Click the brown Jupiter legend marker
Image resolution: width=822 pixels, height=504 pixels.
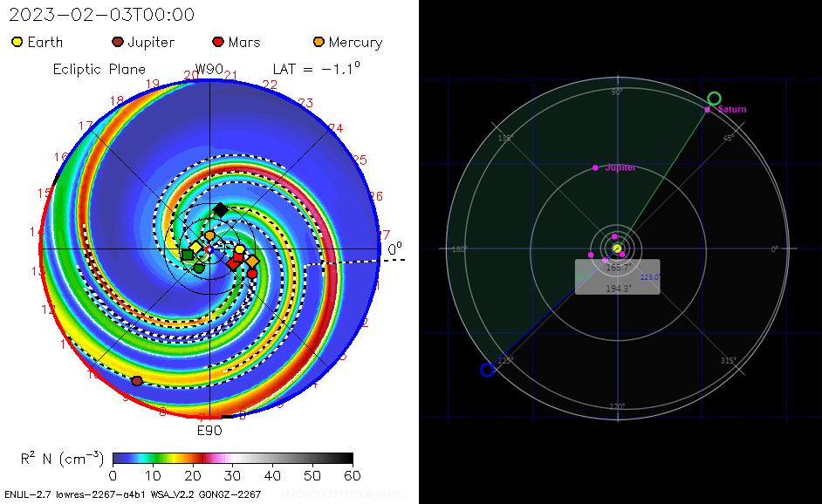coord(118,42)
